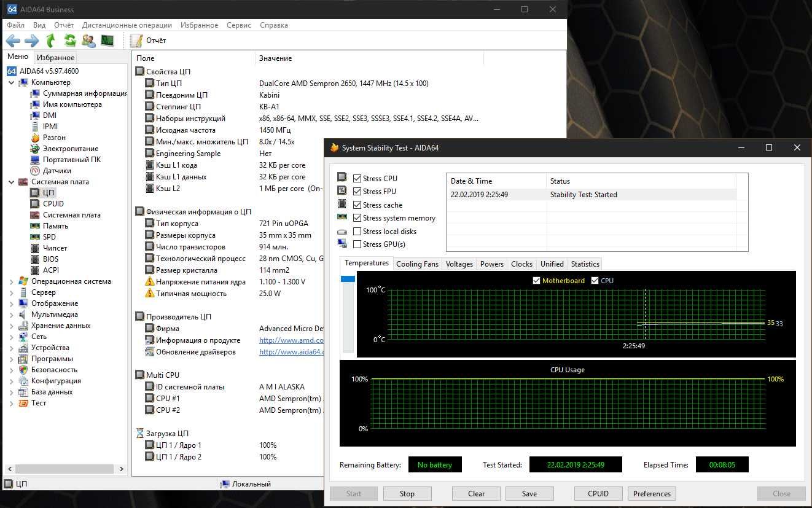Screen dimensions: 812x508
Task: Click the Refresh toolbar icon
Action: point(70,41)
